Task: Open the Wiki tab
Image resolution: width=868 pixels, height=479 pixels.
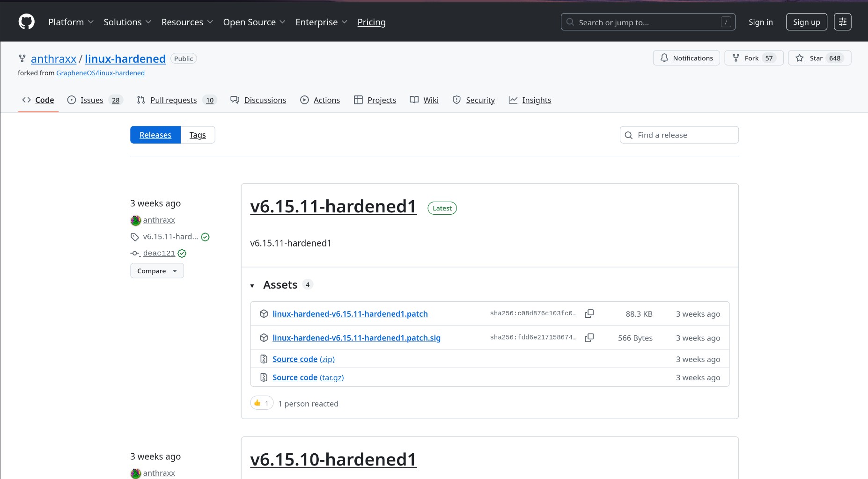Action: coord(424,100)
